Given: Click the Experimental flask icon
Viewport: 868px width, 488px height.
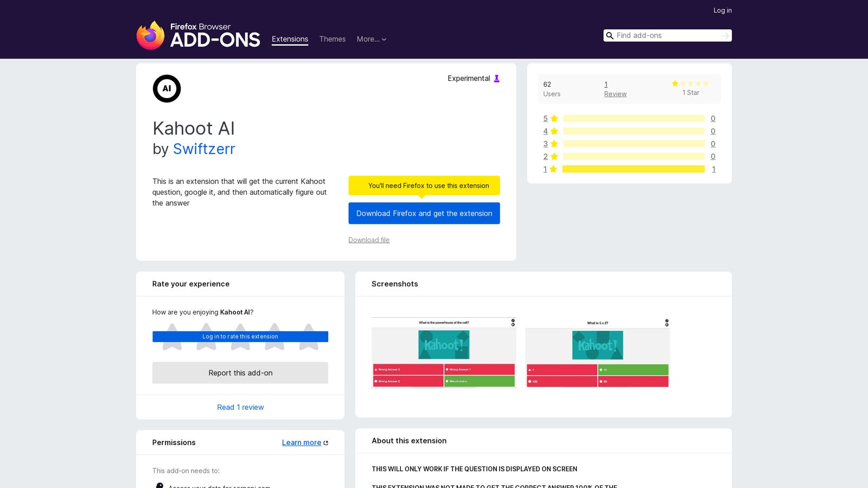Looking at the screenshot, I should (496, 79).
